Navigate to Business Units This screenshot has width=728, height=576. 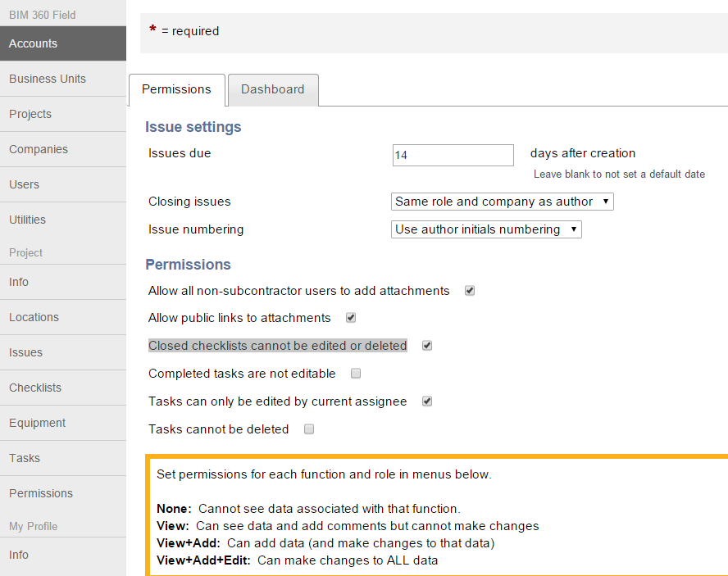pos(46,79)
